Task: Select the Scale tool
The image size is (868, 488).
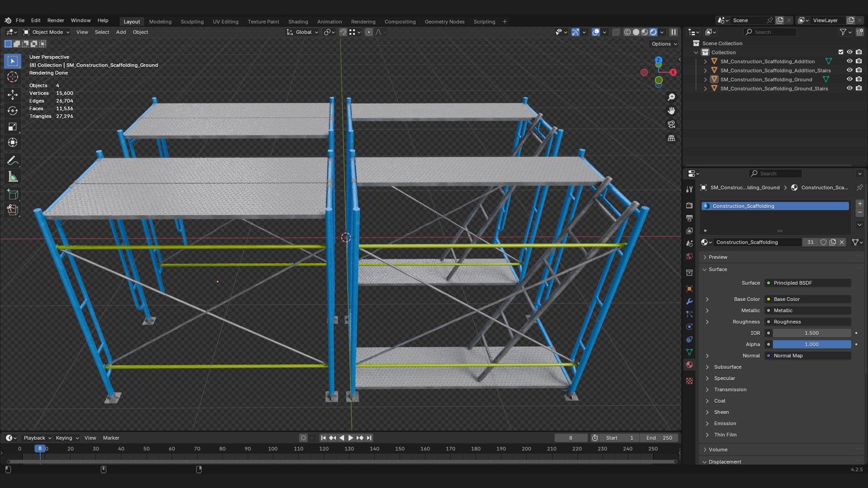Action: pyautogui.click(x=13, y=127)
